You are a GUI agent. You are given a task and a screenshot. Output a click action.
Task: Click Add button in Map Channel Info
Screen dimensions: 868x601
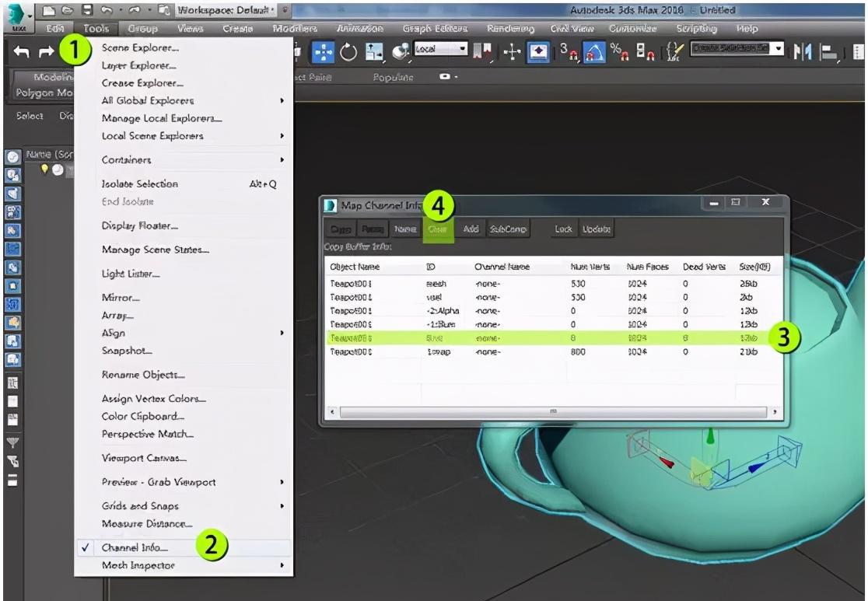click(471, 229)
